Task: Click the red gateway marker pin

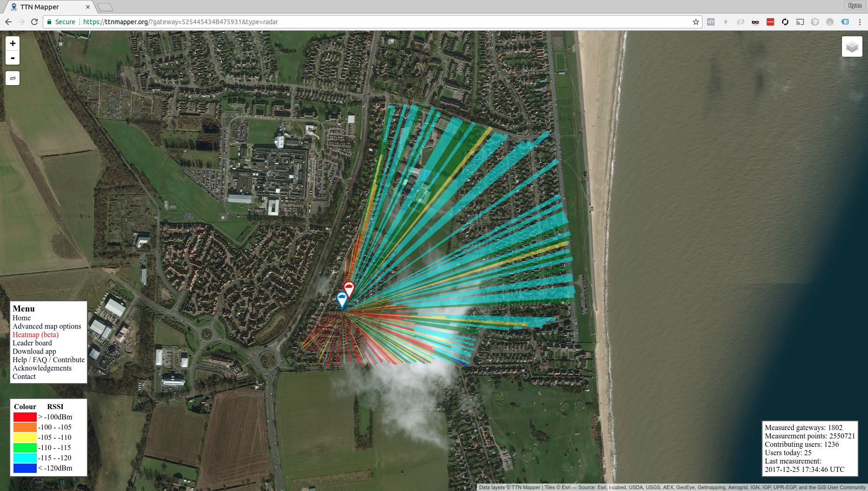Action: click(x=349, y=289)
